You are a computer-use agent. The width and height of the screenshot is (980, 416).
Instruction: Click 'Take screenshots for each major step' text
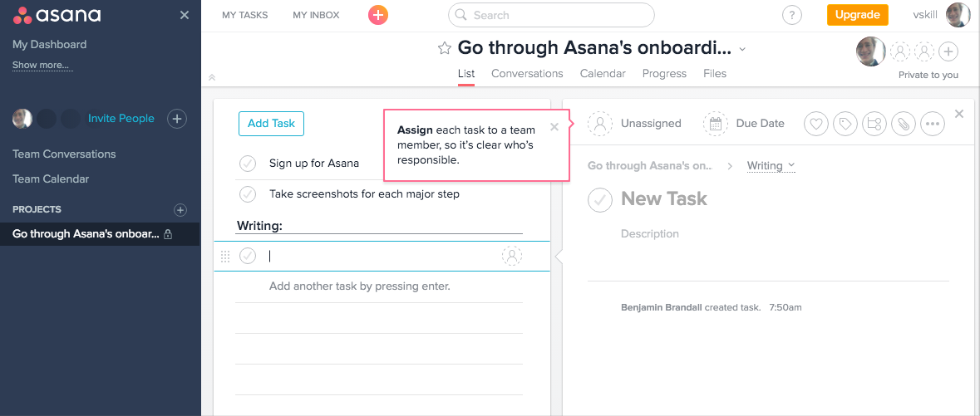(364, 194)
